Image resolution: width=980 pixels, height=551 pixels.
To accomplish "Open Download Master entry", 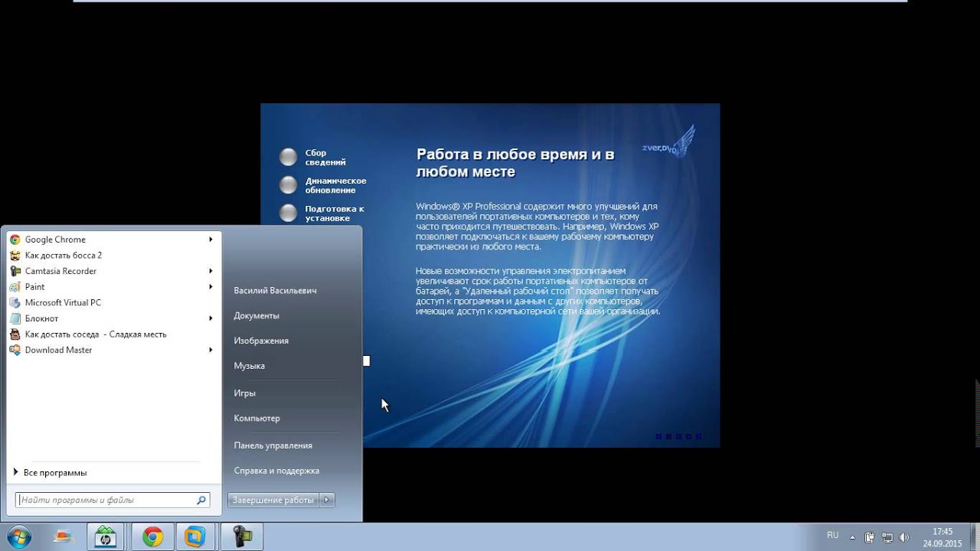I will coord(113,350).
